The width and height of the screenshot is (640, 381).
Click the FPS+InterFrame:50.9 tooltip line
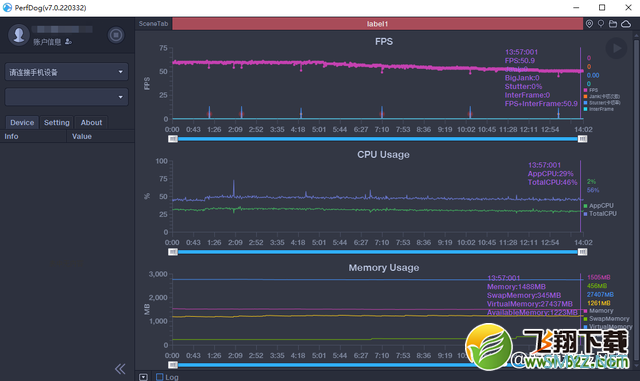point(541,104)
